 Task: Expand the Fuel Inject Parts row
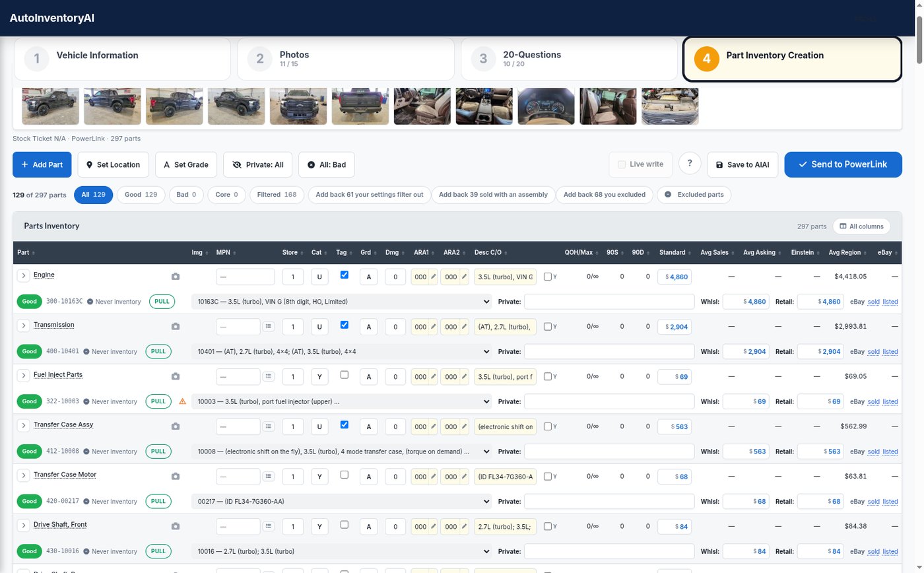pyautogui.click(x=23, y=376)
